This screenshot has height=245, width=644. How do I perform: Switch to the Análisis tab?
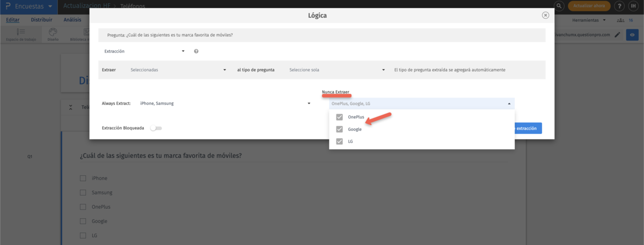point(72,20)
